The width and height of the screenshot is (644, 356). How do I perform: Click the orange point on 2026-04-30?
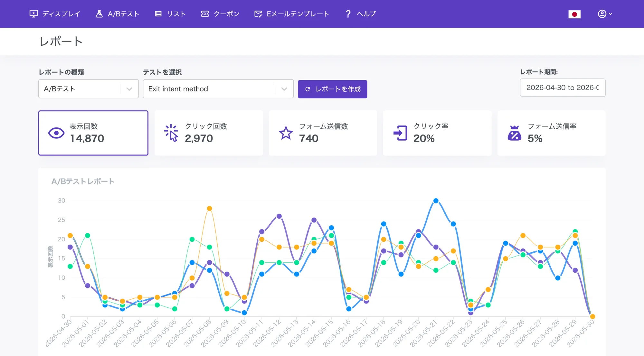[70, 235]
